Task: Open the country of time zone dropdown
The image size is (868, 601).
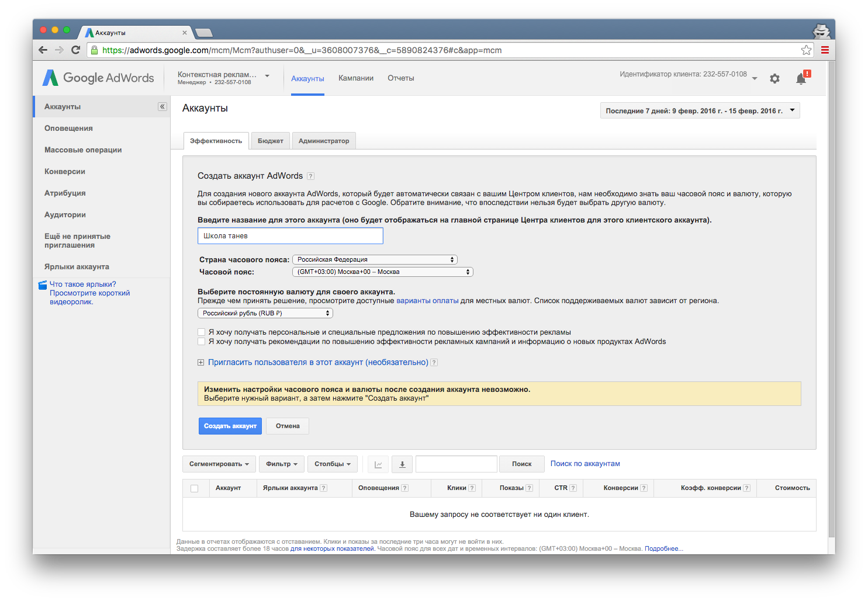Action: [x=375, y=260]
